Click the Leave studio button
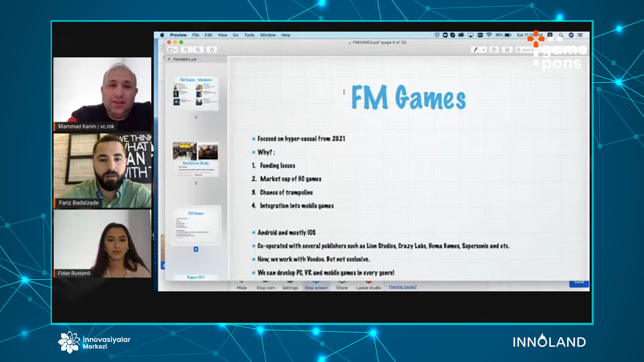644x362 pixels. (x=369, y=286)
